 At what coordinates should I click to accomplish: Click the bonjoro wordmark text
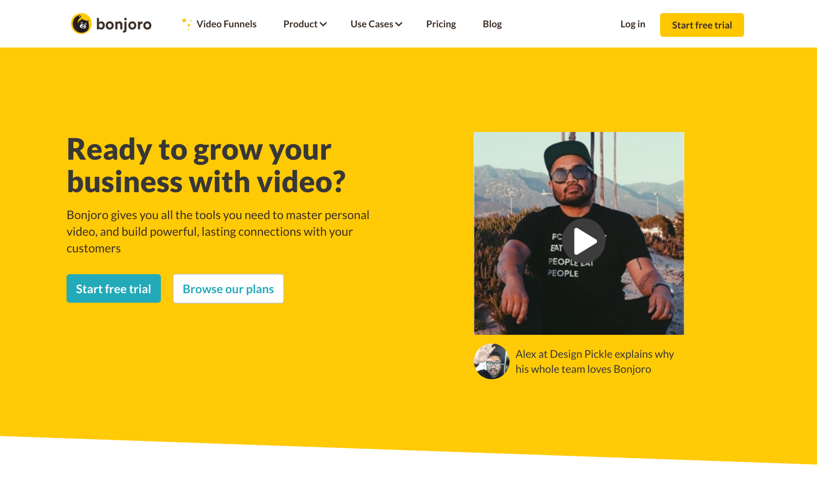pos(124,25)
